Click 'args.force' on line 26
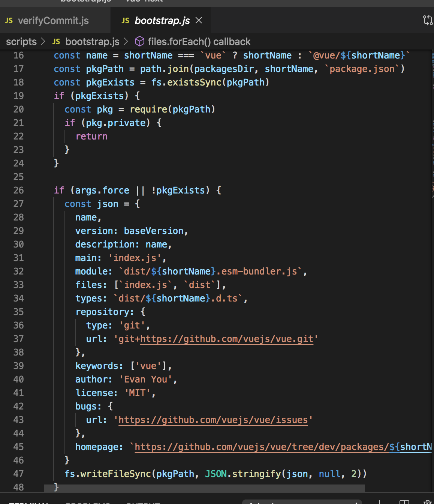Viewport: 434px width, 504px height. [x=102, y=190]
